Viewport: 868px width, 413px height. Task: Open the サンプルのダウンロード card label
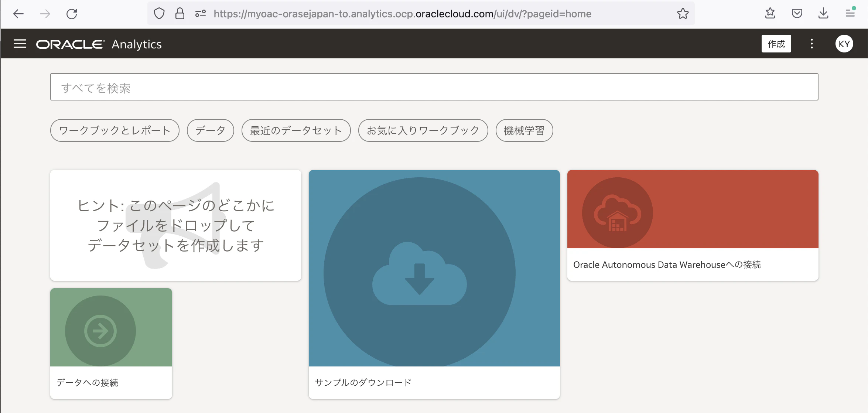(363, 383)
